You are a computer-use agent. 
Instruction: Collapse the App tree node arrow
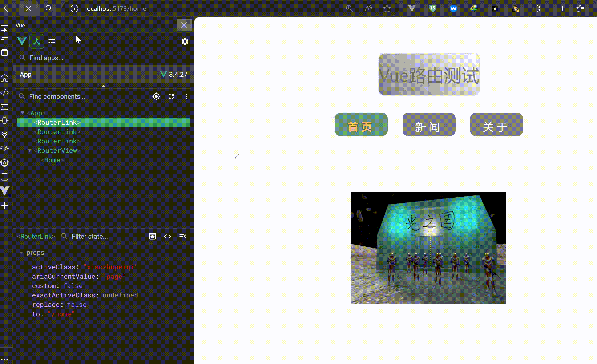tap(23, 113)
